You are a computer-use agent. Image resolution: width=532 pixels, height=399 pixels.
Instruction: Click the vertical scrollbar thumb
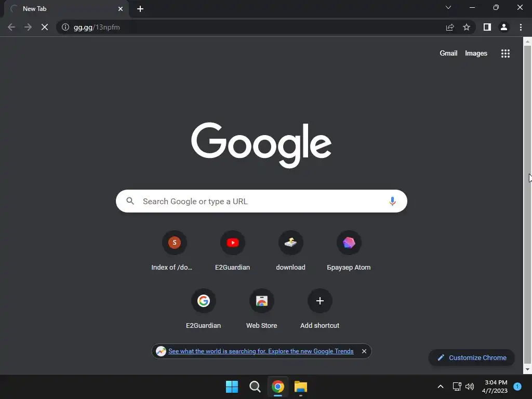point(527,204)
